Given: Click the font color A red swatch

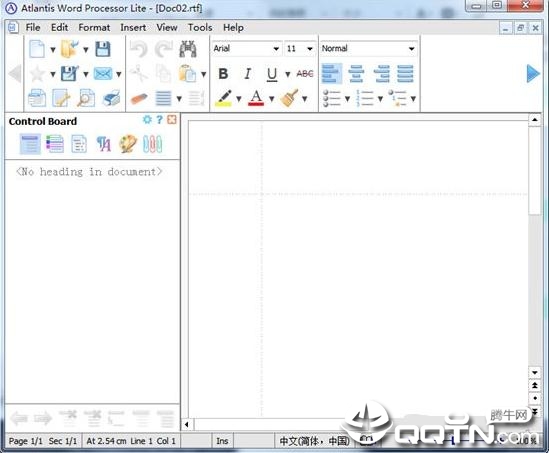Looking at the screenshot, I should tap(256, 98).
